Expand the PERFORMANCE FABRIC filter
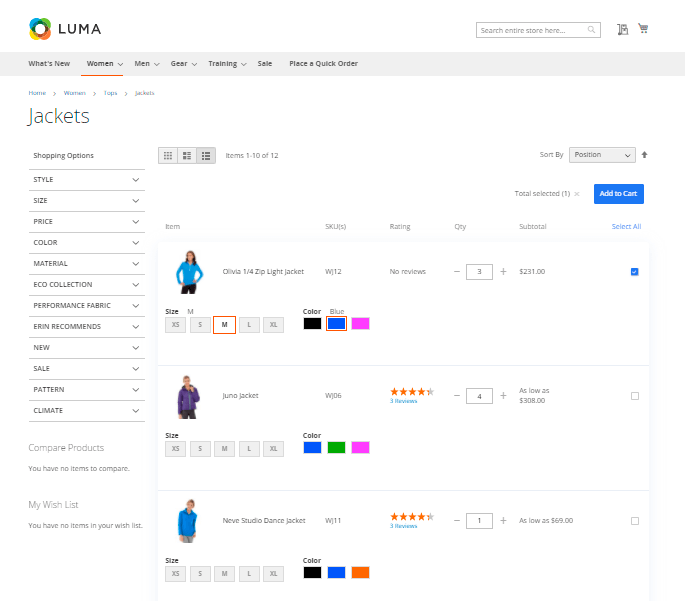Viewport: 685px width, 601px height. pos(86,306)
